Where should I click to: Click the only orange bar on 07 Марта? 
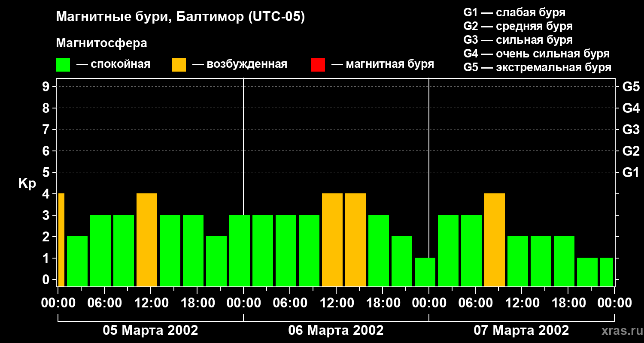[x=495, y=240]
